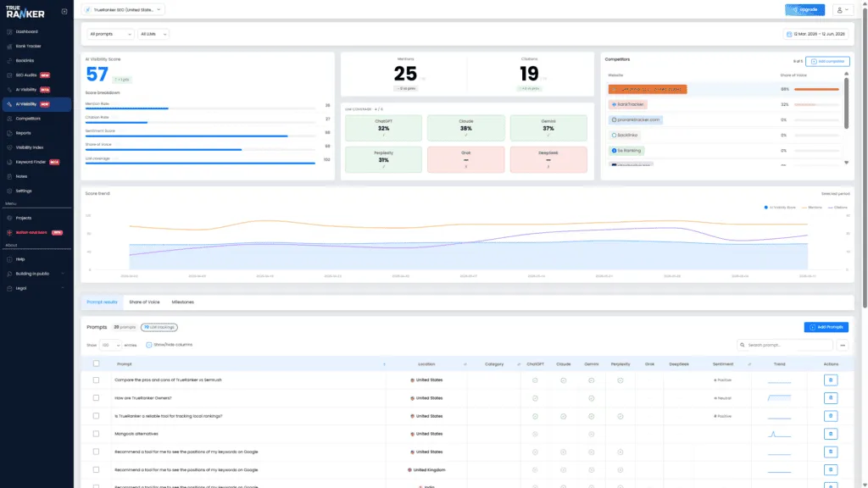Open the SEO Audits sidebar icon
The height and width of the screenshot is (488, 868).
click(9, 75)
